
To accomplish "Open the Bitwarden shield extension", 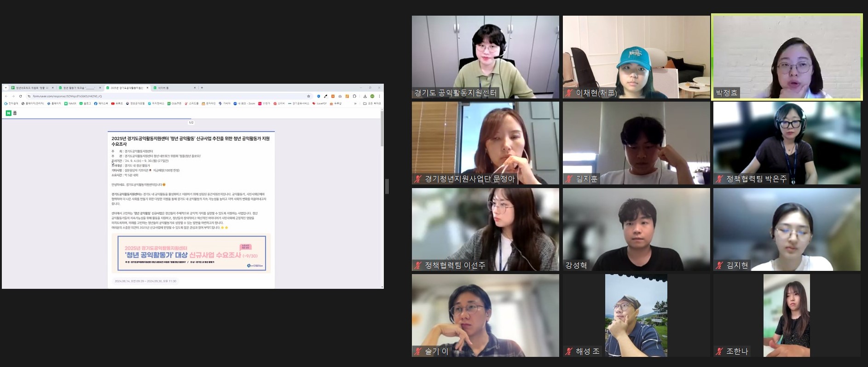I will pos(318,96).
